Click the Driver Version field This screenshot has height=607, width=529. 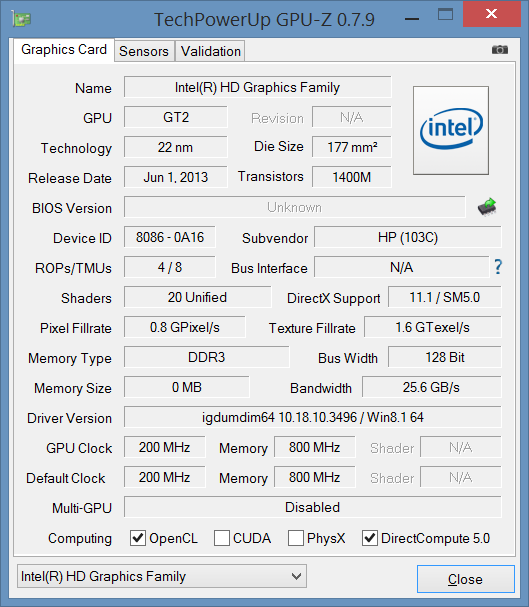click(x=313, y=417)
